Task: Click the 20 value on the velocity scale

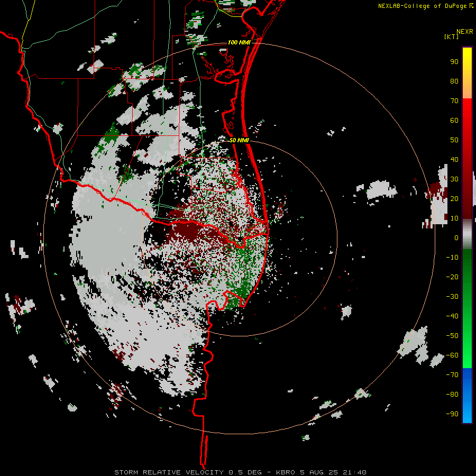Action: pyautogui.click(x=454, y=198)
